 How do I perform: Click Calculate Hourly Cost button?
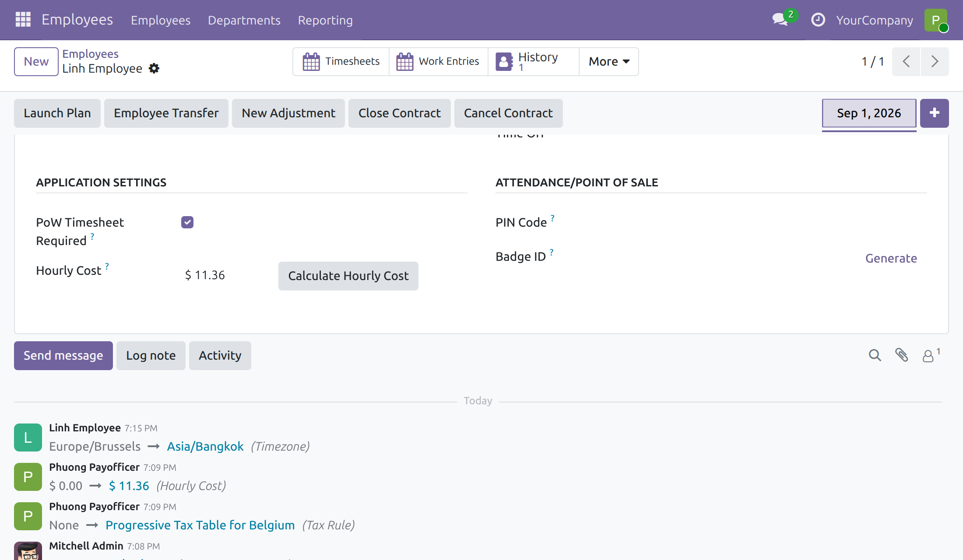pos(348,276)
